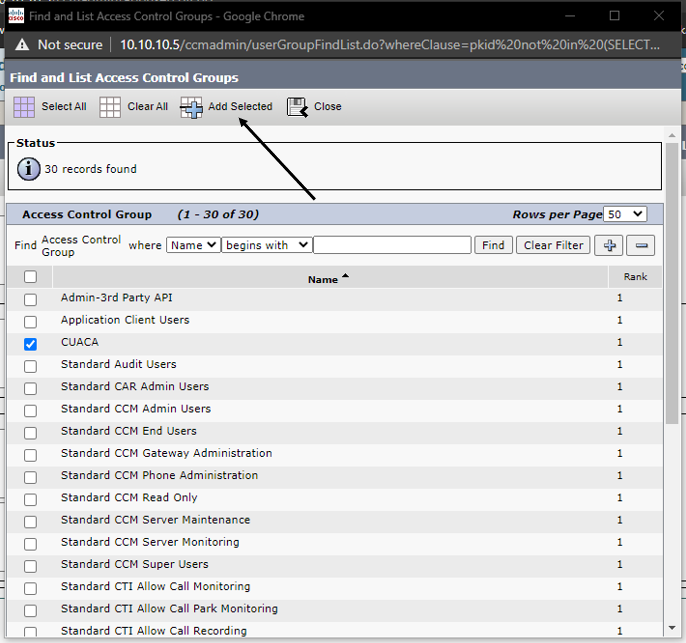Click the browser address bar URL
This screenshot has width=686, height=643.
[x=389, y=45]
